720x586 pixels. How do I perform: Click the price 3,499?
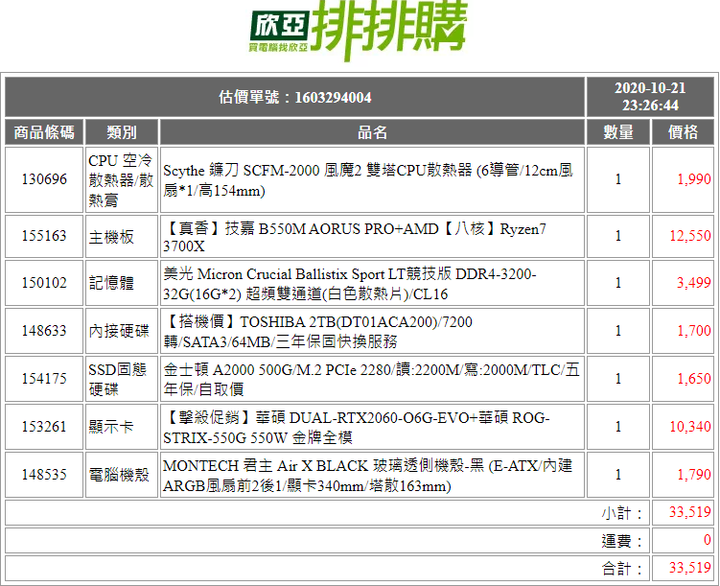click(694, 283)
